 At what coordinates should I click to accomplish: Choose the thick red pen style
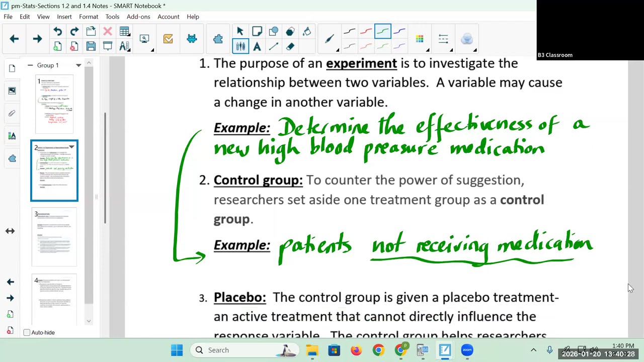(366, 32)
